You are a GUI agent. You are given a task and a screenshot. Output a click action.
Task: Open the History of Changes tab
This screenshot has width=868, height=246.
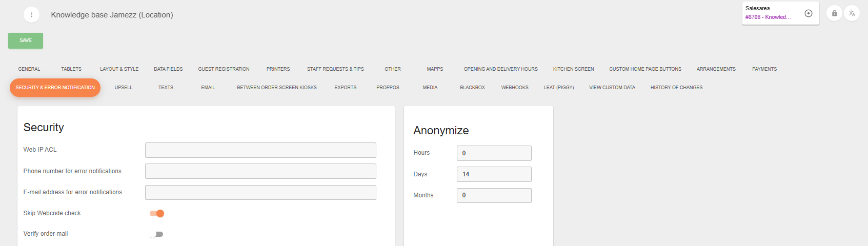pos(676,88)
